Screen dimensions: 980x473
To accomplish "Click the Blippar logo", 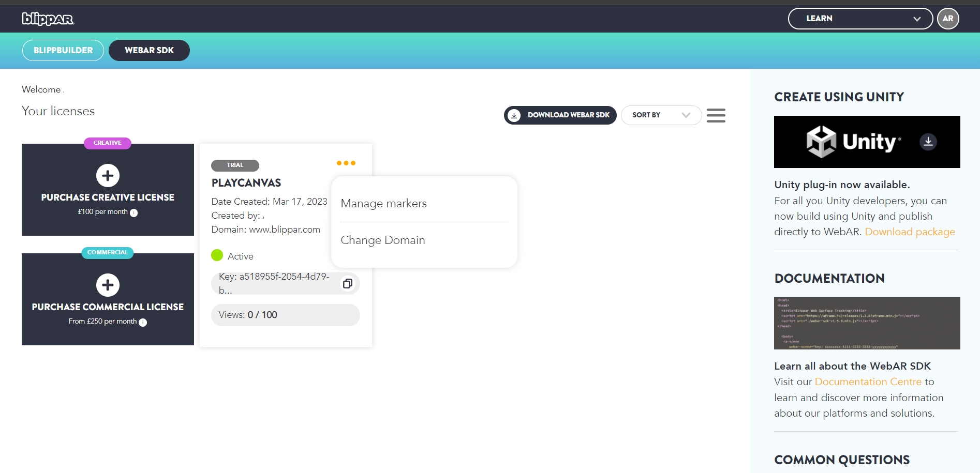I will 48,19.
